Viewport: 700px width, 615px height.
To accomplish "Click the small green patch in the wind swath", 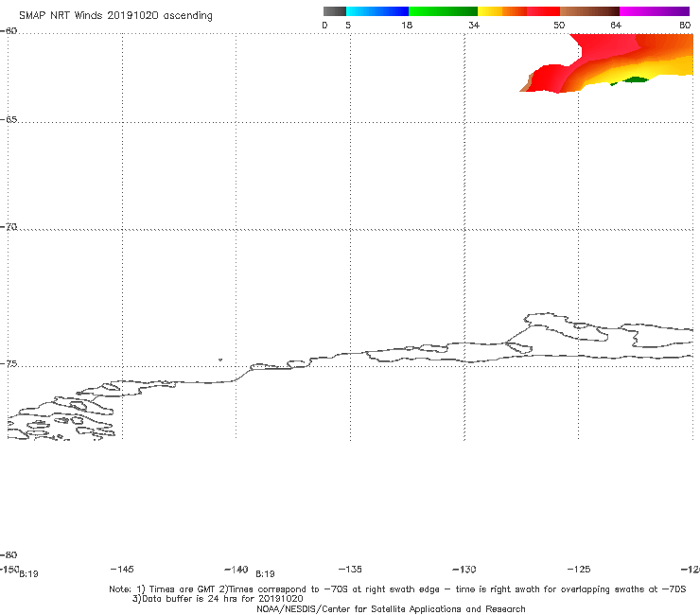I will click(x=635, y=79).
